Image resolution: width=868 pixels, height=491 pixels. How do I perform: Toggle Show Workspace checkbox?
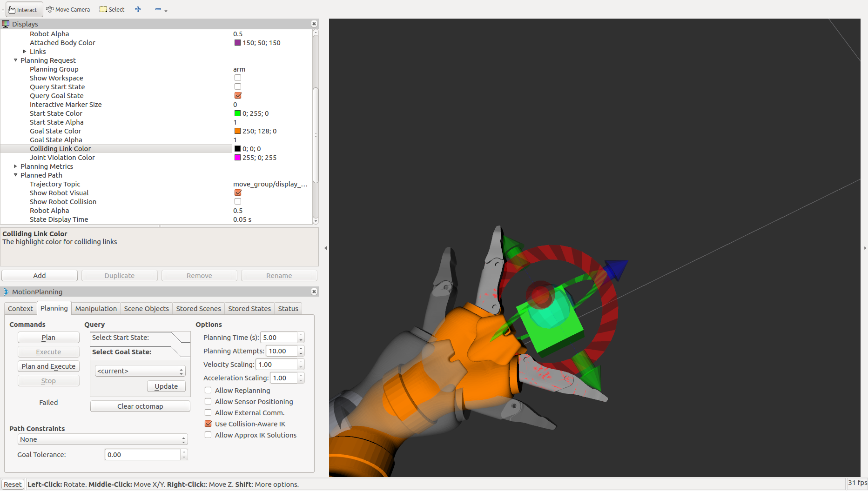(238, 78)
